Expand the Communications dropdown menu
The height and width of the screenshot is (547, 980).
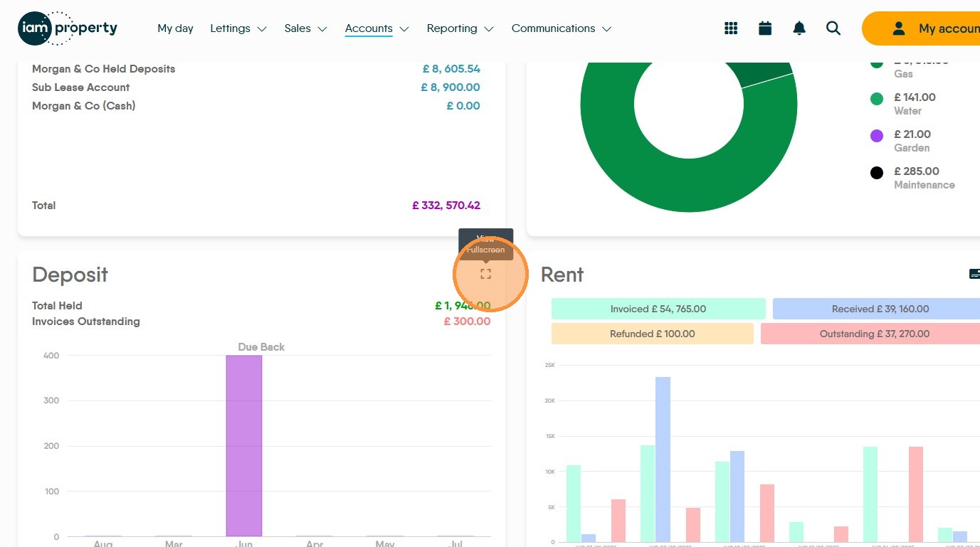click(562, 28)
